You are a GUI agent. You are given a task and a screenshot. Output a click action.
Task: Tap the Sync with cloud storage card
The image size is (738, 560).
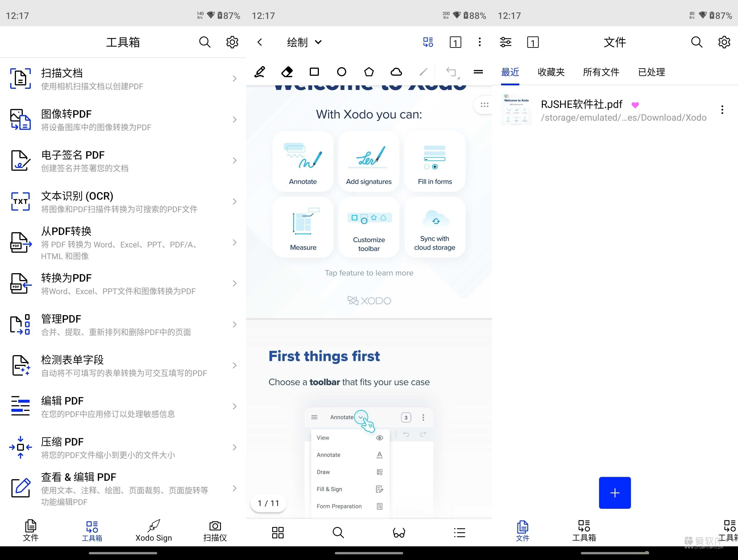(x=435, y=227)
